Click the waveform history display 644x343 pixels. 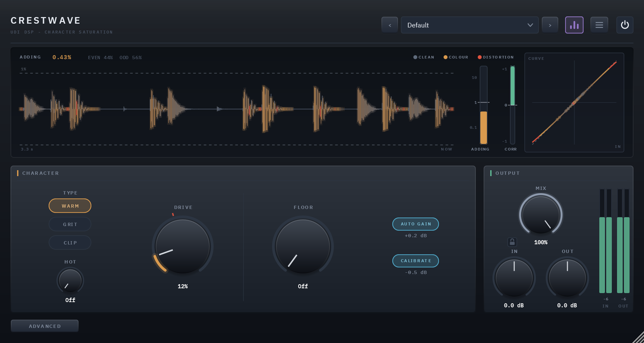(237, 109)
